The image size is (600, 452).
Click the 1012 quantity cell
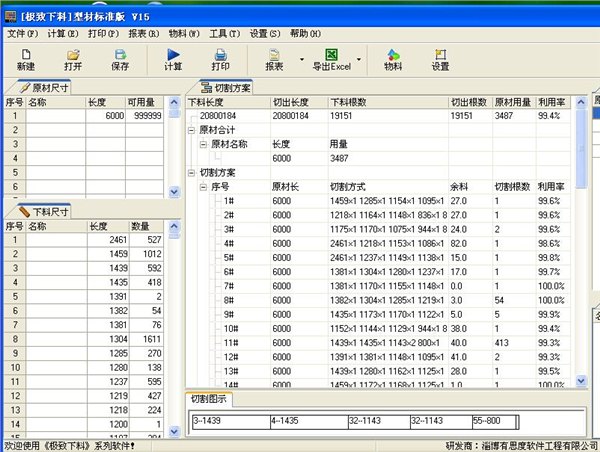(147, 254)
